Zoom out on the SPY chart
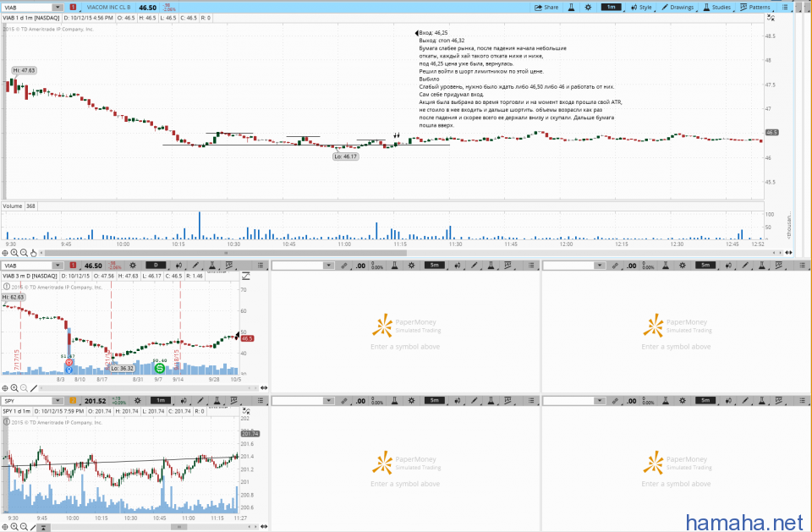The height and width of the screenshot is (532, 812). coord(24,527)
